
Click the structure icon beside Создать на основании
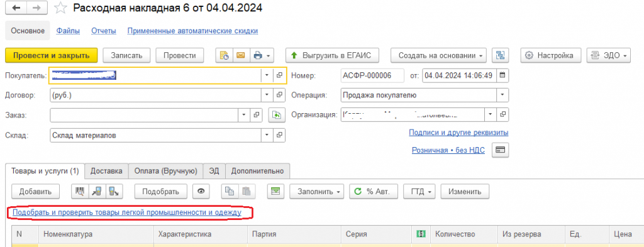[x=500, y=55]
